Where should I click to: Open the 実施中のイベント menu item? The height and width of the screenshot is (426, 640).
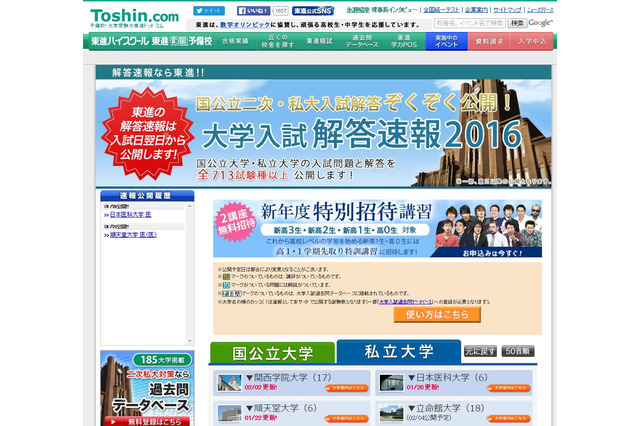click(x=447, y=41)
